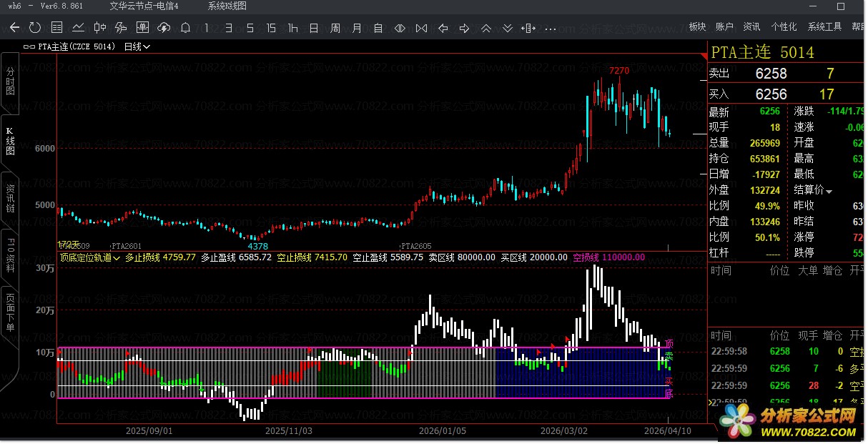Expand the 结算价 dropdown in quote panel
Viewport: 868px width, 444px height.
tap(814, 190)
